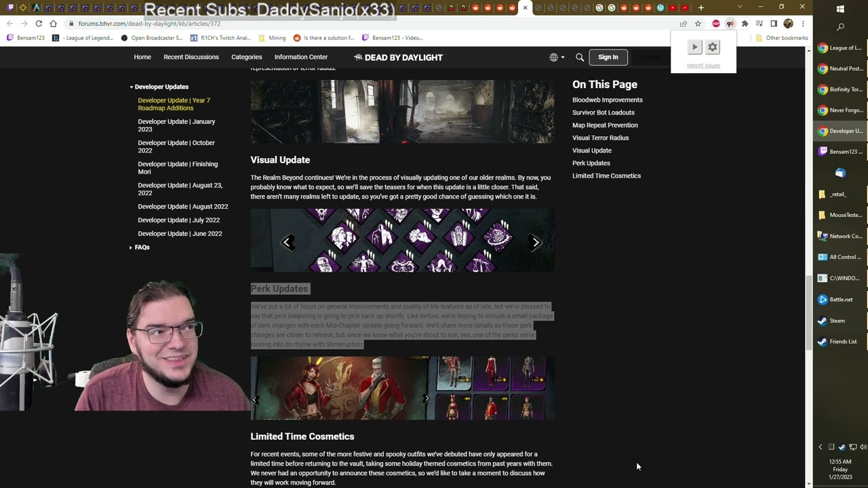Image resolution: width=868 pixels, height=488 pixels.
Task: Switch to the Steam taskbar item
Action: pyautogui.click(x=840, y=321)
